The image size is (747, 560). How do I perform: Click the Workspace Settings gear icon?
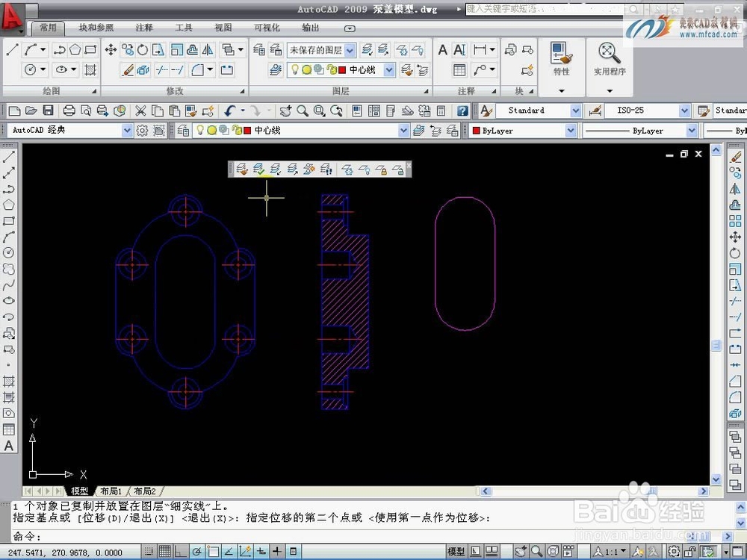pos(142,131)
